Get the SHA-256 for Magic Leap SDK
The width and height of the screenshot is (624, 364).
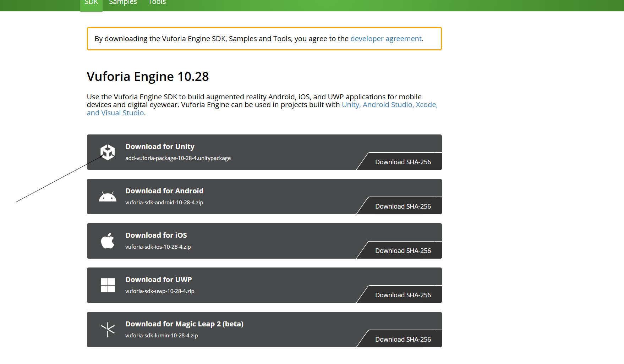tap(403, 339)
